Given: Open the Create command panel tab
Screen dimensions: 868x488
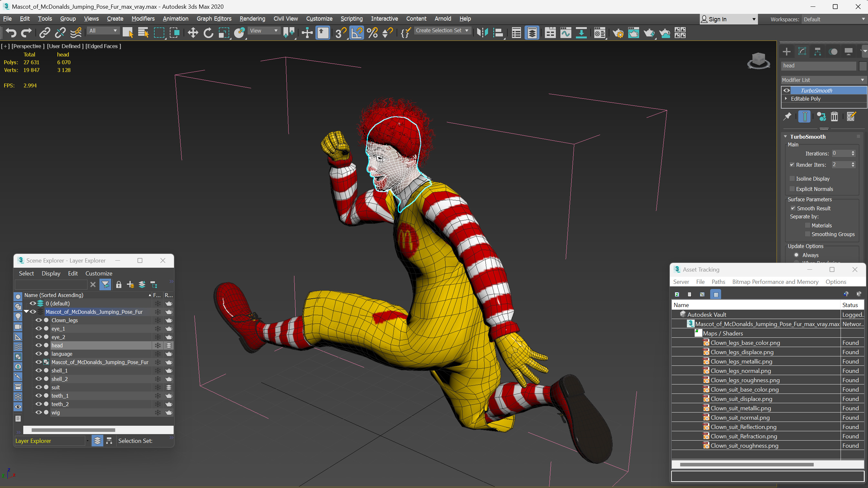Looking at the screenshot, I should pyautogui.click(x=786, y=52).
